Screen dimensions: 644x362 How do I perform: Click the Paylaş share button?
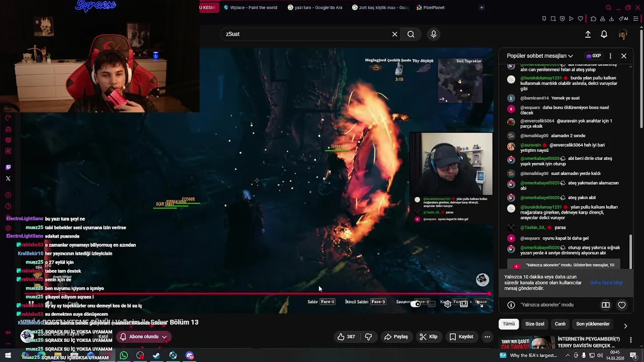coord(396,337)
